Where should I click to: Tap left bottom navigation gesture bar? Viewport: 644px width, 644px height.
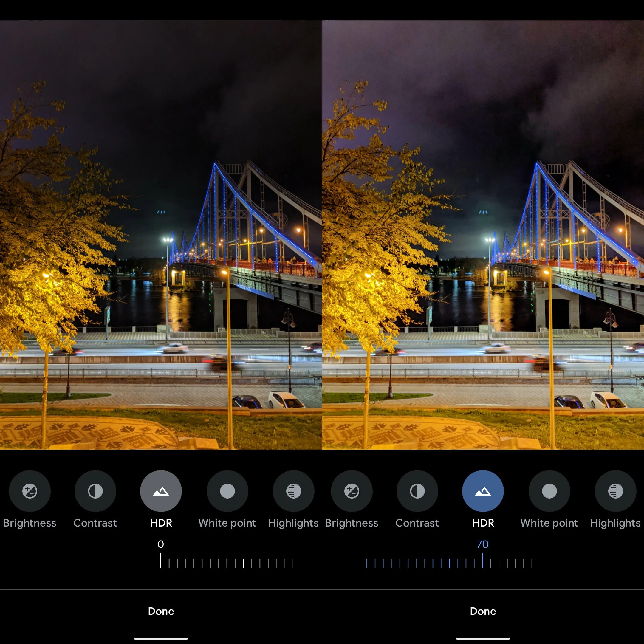161,638
